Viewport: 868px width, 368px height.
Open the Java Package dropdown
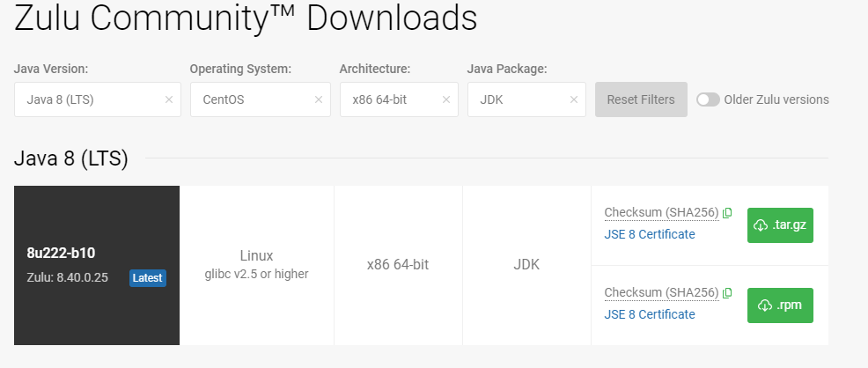pyautogui.click(x=526, y=99)
